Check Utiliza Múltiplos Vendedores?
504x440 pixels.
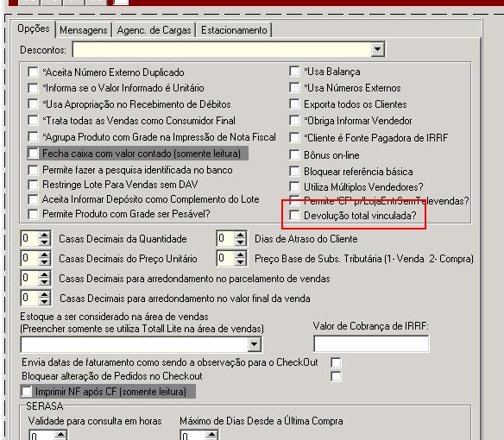[294, 186]
